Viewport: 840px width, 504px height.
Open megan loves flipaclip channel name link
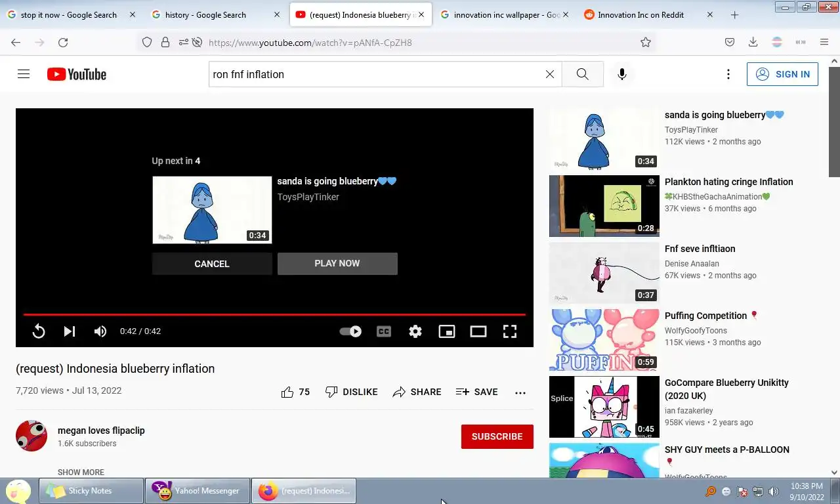click(101, 430)
